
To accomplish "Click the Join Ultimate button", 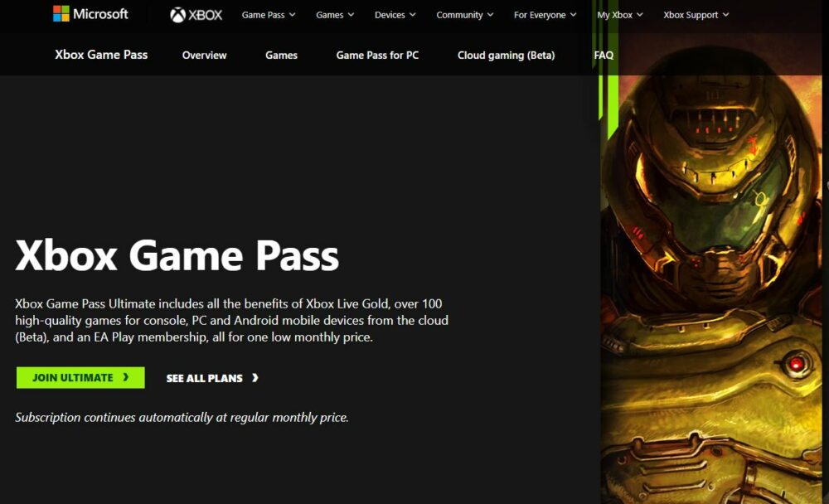I will point(80,378).
